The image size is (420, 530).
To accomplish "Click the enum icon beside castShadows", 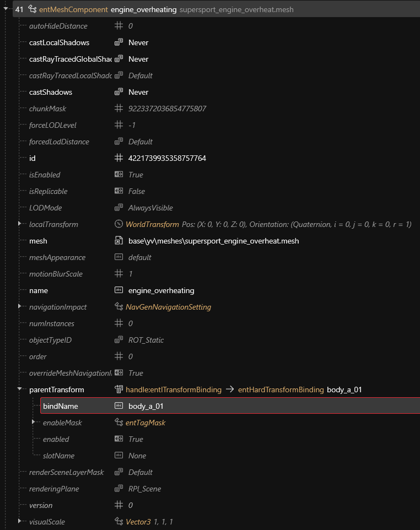I will pos(119,92).
